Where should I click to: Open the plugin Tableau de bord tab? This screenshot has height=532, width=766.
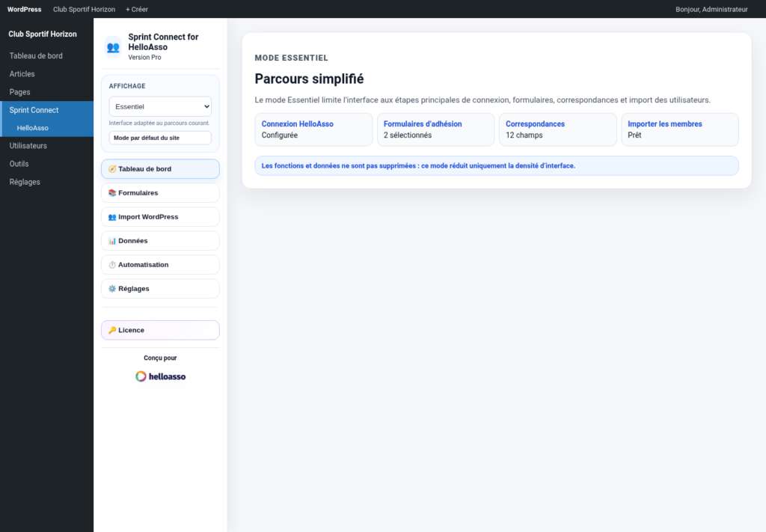coord(160,169)
